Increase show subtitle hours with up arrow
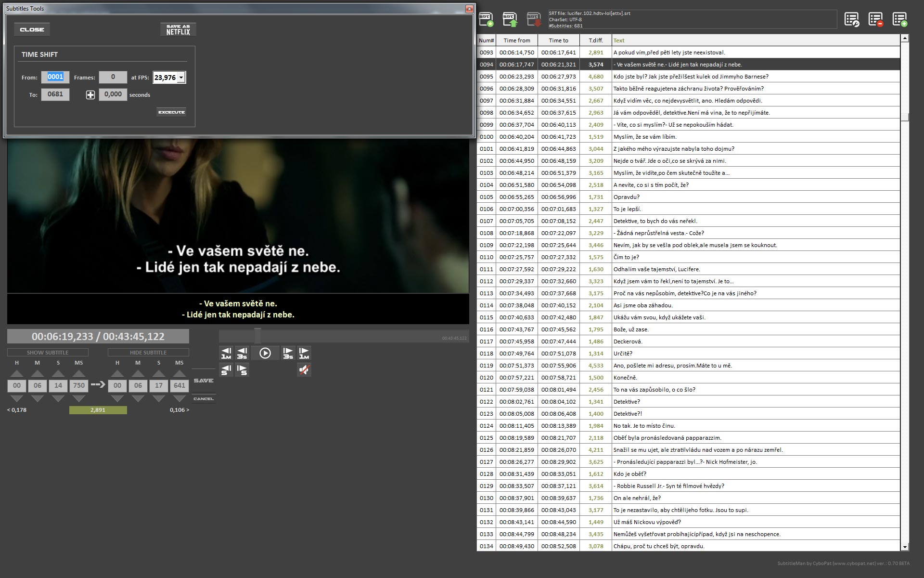924x578 pixels. point(17,373)
